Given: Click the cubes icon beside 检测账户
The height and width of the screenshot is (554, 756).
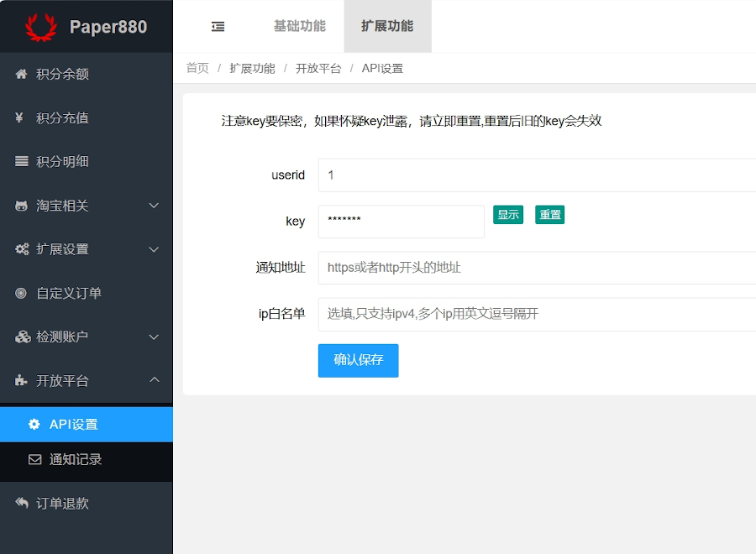Looking at the screenshot, I should pyautogui.click(x=23, y=337).
